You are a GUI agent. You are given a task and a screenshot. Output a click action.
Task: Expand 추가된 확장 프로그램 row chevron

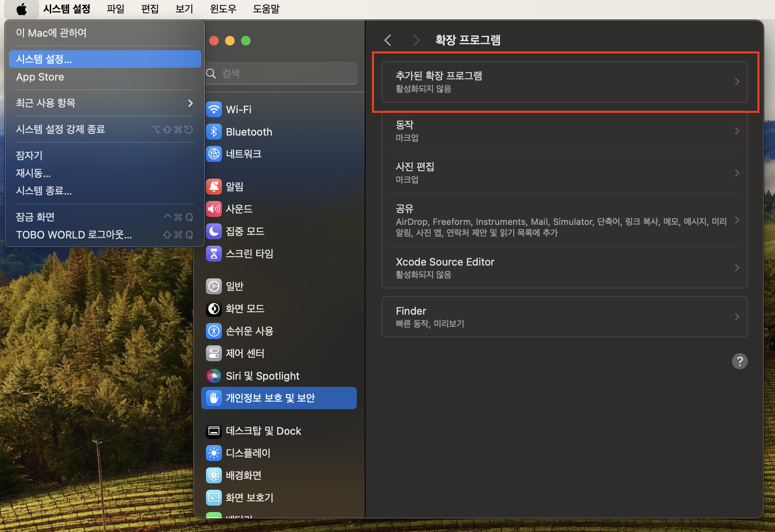pyautogui.click(x=737, y=82)
